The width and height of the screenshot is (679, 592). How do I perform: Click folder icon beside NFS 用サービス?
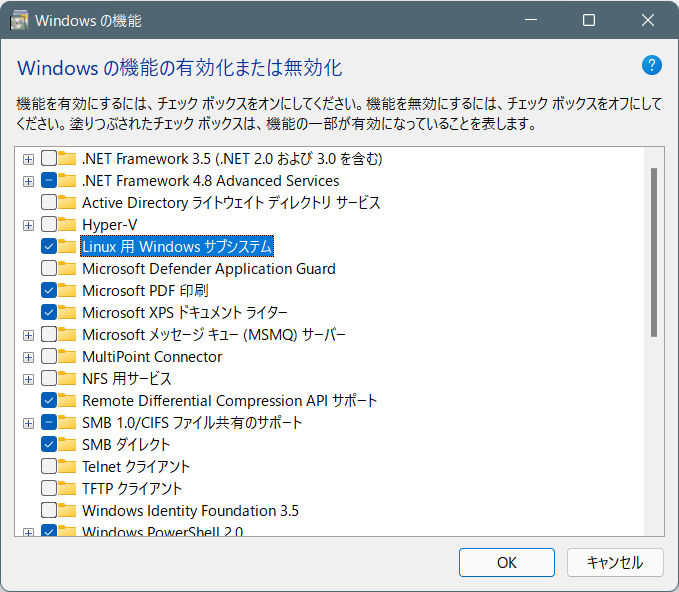(x=67, y=378)
